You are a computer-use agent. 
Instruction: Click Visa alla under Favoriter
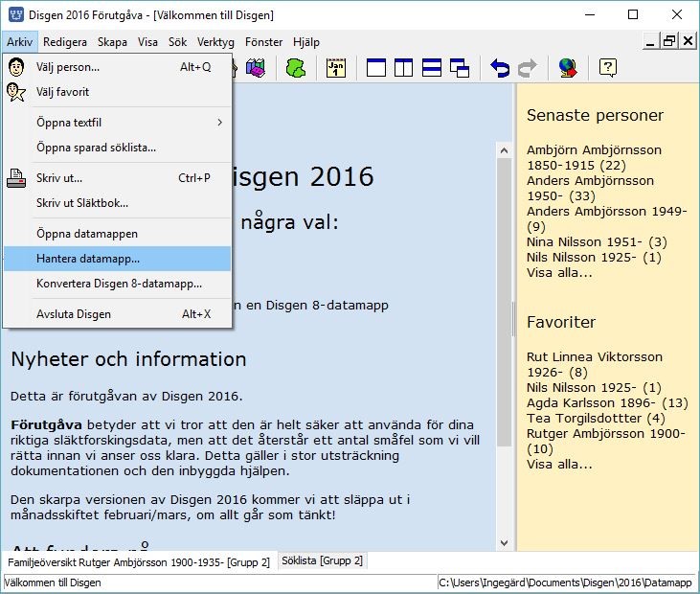[559, 465]
